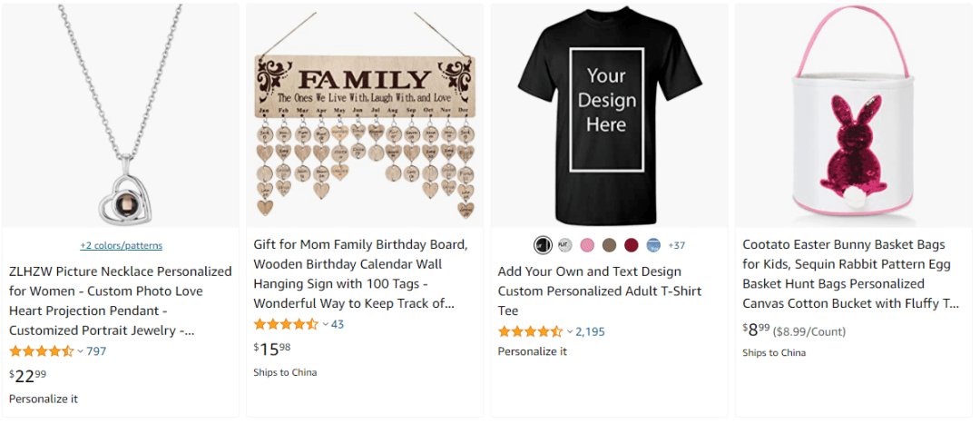Choose the pink t-shirt color swatch
Viewport: 980px width, 424px height.
pyautogui.click(x=587, y=245)
